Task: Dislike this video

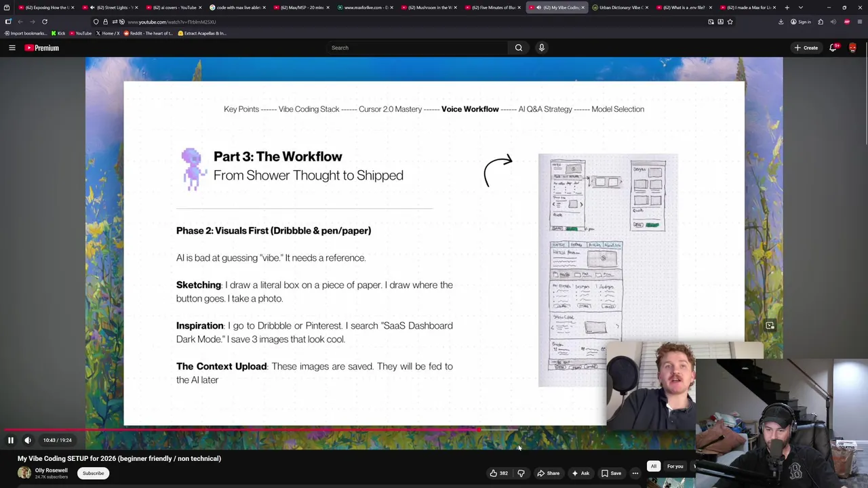Action: tap(521, 473)
